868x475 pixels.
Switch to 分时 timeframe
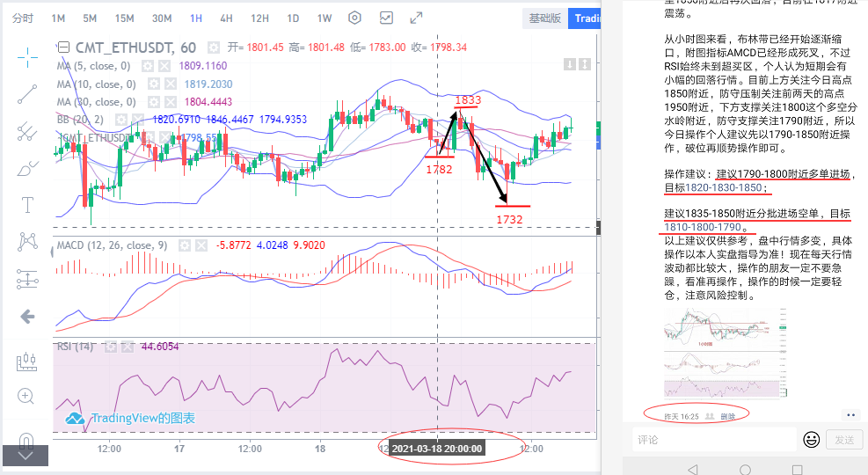[23, 18]
